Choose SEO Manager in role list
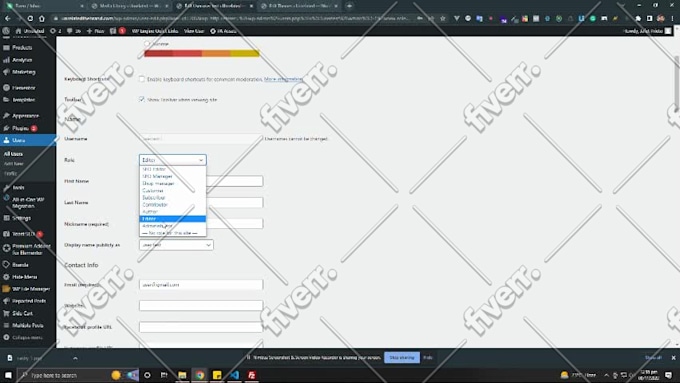 point(173,176)
